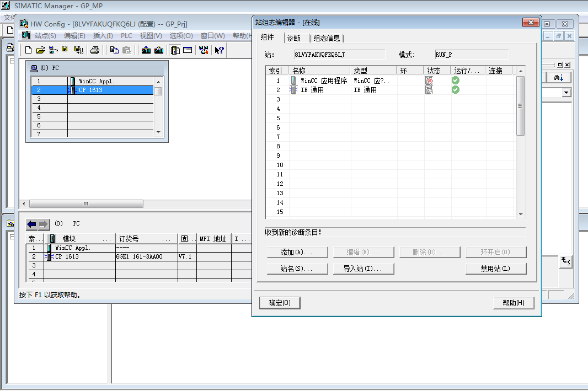The height and width of the screenshot is (391, 588).
Task: Click the 站 name field 8LVYFAKUQFKQ6LJ
Action: (339, 55)
